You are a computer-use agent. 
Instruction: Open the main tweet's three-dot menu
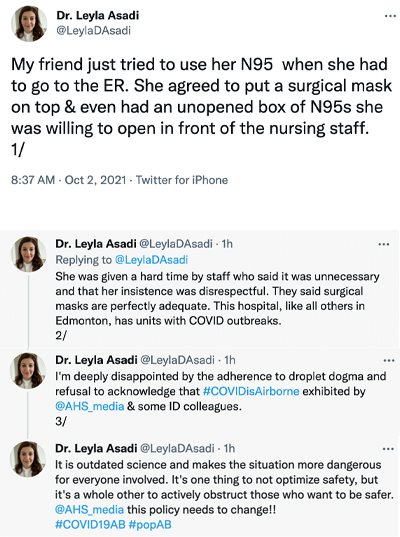coord(390,16)
